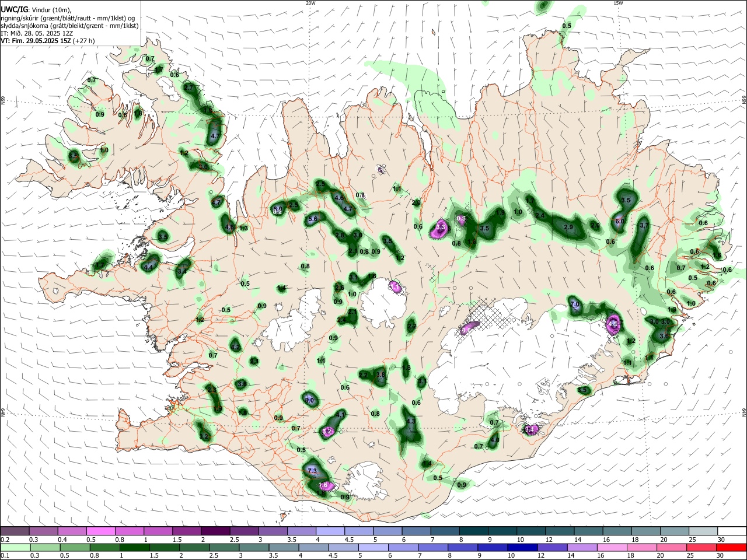The width and height of the screenshot is (747, 560).
Task: Click the 'UWC/IG' map title text
Action: tap(14, 10)
